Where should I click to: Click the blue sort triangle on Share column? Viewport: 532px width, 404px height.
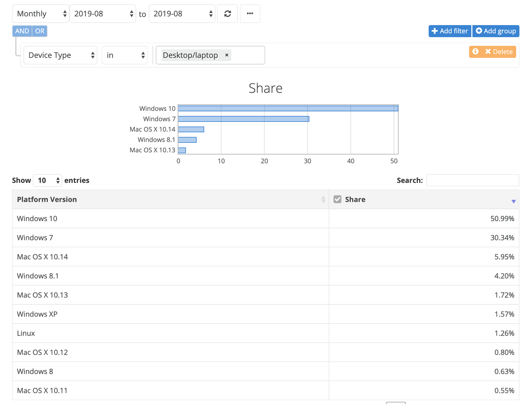pyautogui.click(x=513, y=201)
